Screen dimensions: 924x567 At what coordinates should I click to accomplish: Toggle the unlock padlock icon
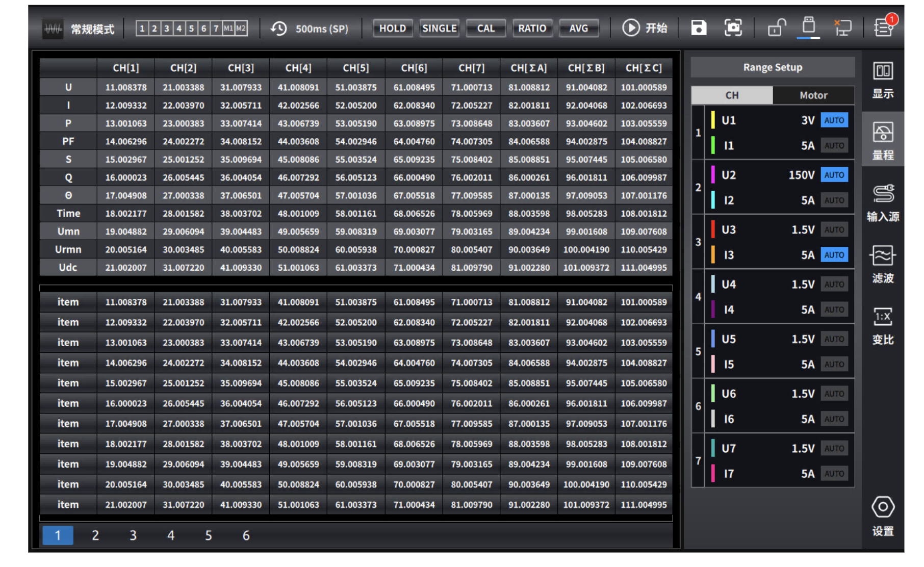(x=777, y=28)
